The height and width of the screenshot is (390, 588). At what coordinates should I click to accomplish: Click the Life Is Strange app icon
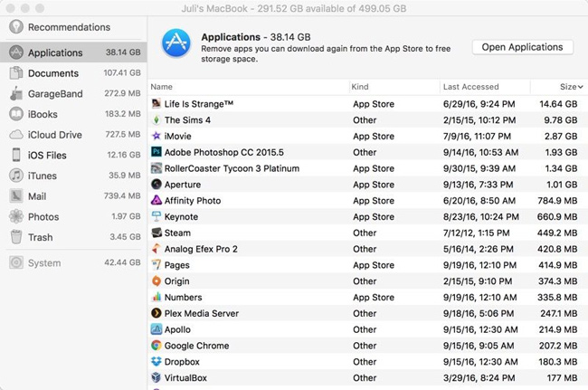[x=156, y=103]
